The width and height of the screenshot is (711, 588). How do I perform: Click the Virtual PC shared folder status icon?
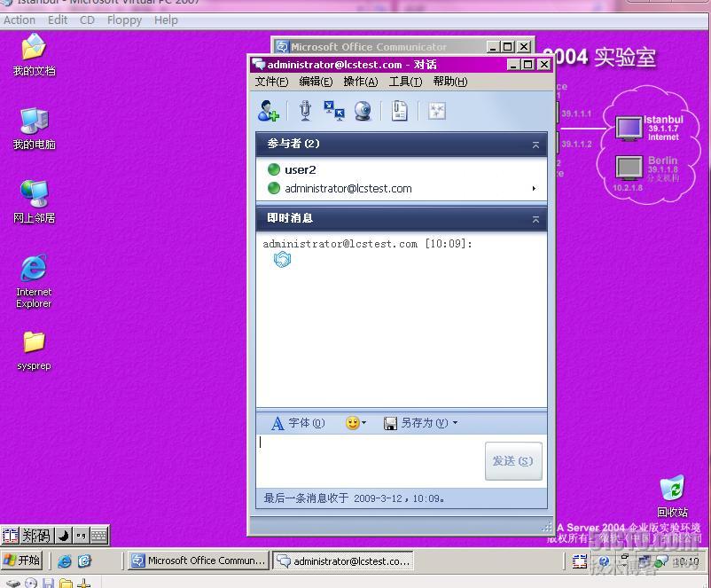coord(66,583)
